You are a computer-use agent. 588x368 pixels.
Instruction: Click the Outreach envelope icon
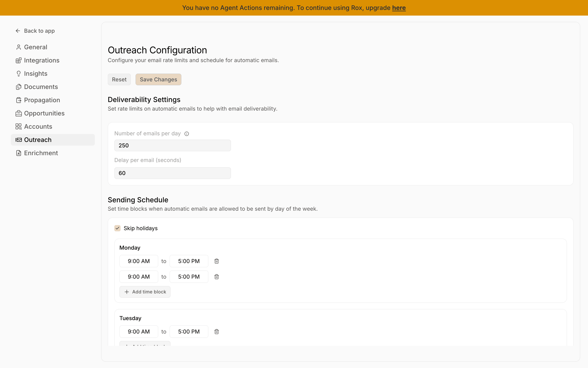19,140
